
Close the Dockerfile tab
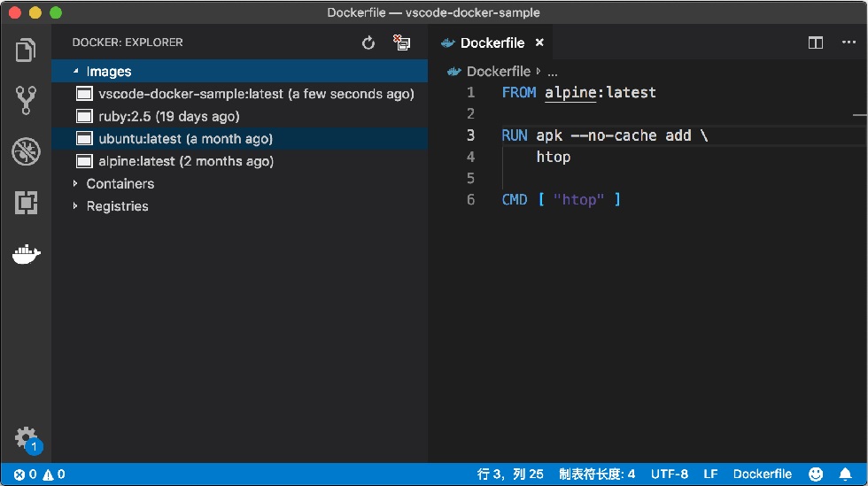(539, 42)
